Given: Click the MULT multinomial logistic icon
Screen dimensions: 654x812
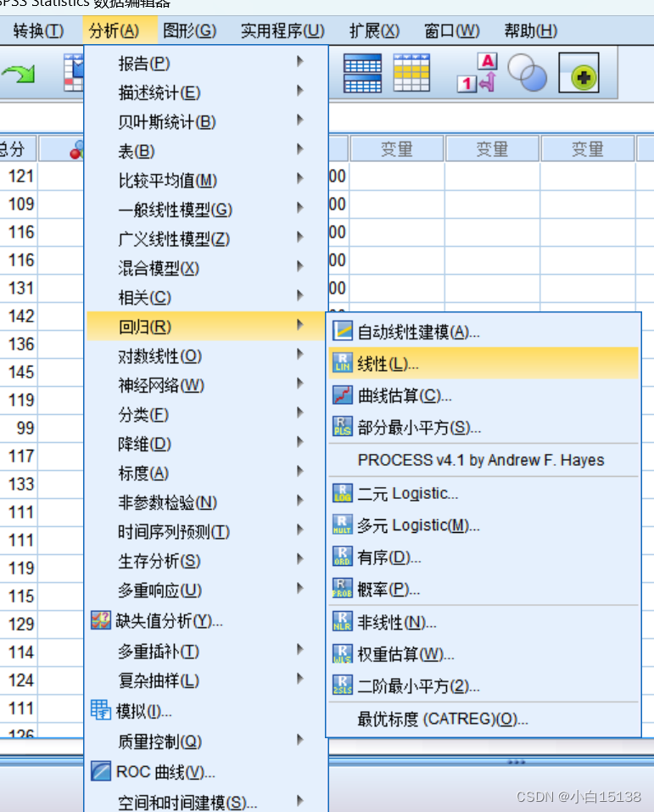Looking at the screenshot, I should click(x=343, y=525).
